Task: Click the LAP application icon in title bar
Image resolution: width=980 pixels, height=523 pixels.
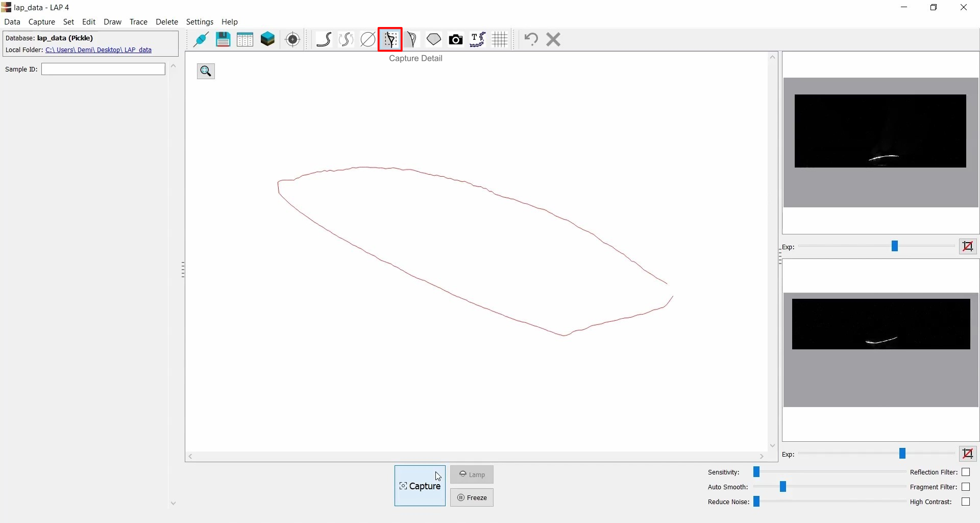Action: [6, 7]
